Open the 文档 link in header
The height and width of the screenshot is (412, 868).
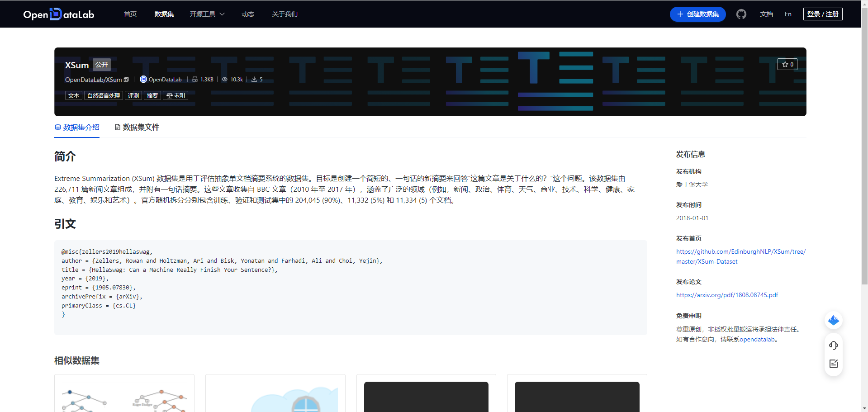tap(766, 14)
